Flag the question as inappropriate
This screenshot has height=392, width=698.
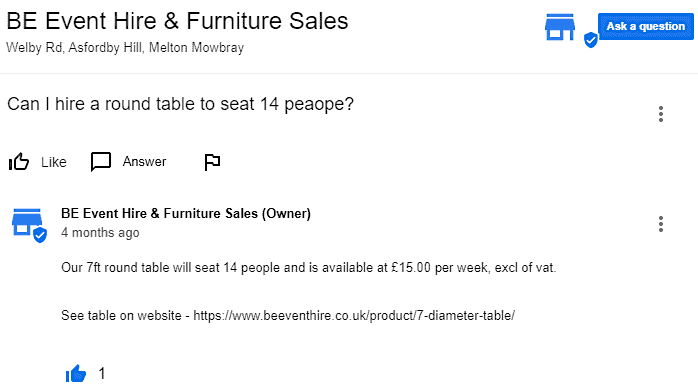point(212,162)
